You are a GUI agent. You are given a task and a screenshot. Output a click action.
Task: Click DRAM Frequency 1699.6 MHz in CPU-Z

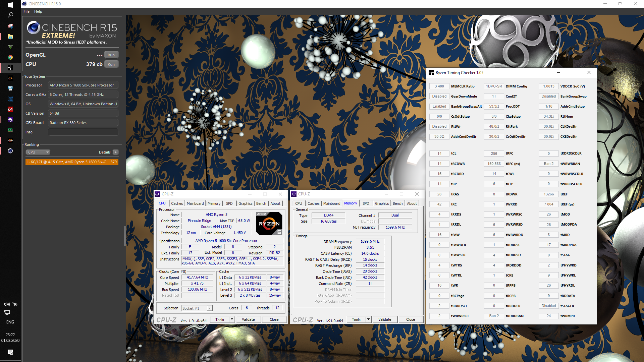tap(370, 241)
